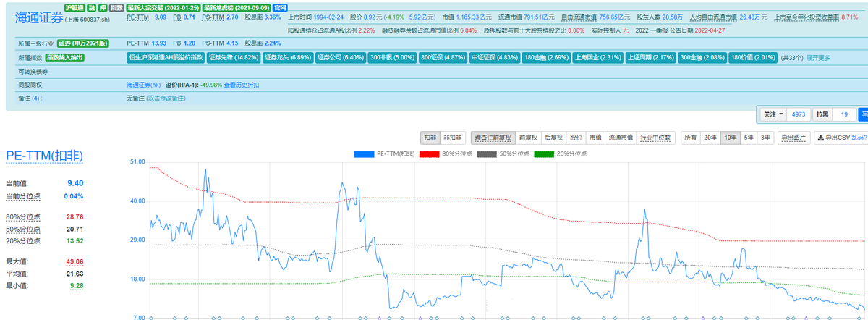Click the 乱码? help link

[859, 137]
